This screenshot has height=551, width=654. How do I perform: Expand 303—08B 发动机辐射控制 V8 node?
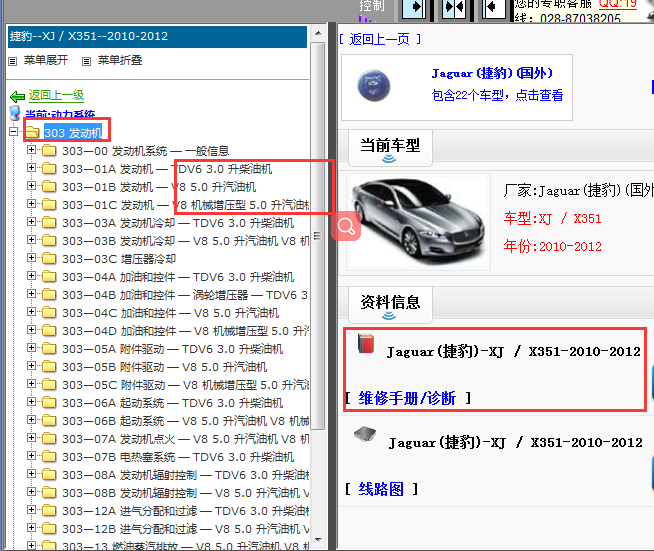click(x=31, y=492)
